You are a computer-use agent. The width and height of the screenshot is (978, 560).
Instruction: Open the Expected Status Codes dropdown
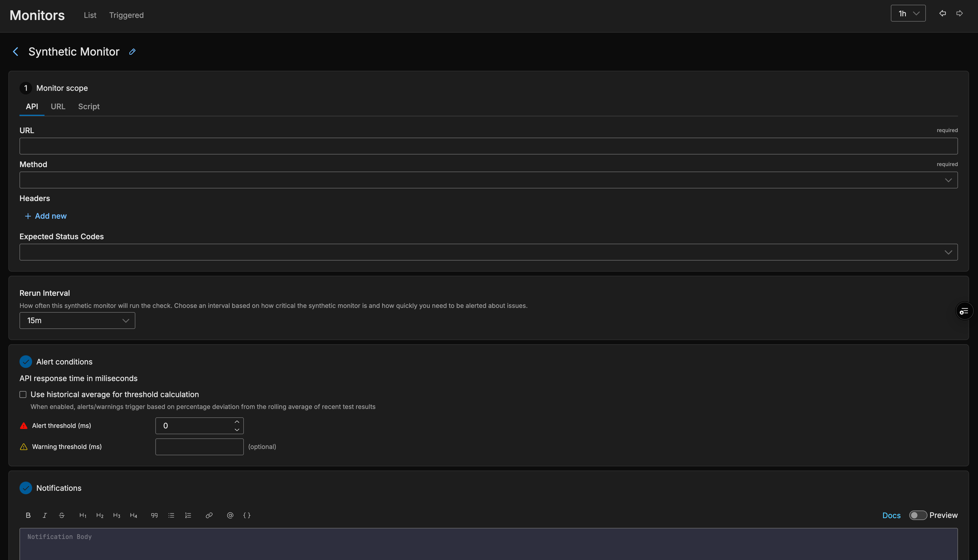point(949,252)
